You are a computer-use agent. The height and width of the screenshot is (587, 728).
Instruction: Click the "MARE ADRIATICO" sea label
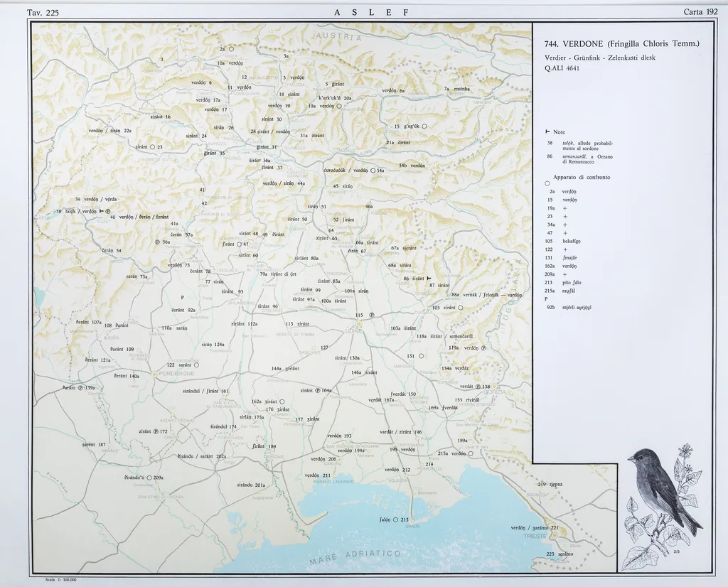[x=355, y=556]
